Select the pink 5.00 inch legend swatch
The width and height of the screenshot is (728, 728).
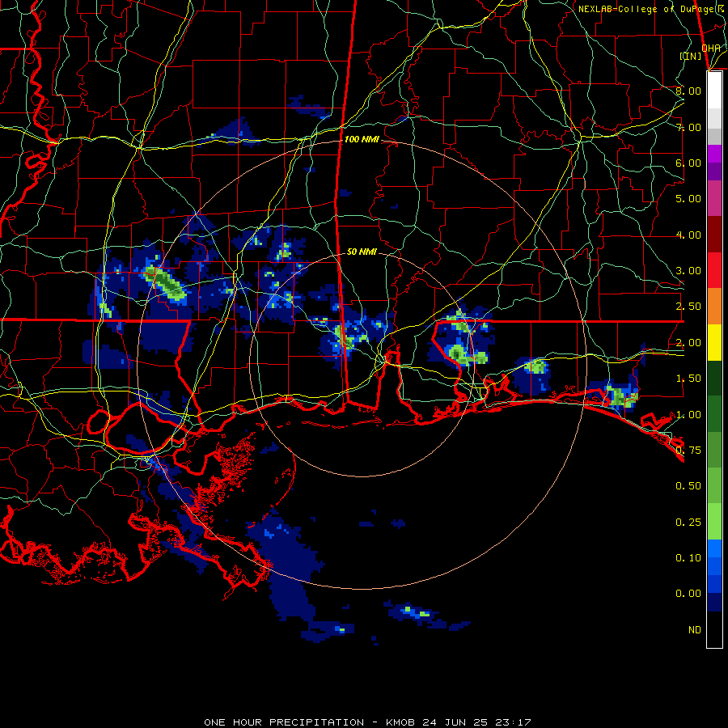(x=714, y=198)
